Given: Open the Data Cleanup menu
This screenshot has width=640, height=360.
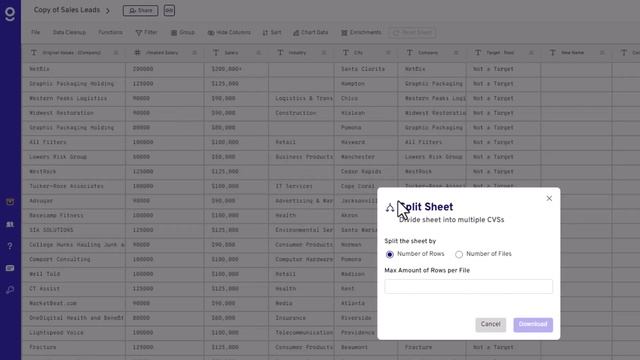Looking at the screenshot, I should [69, 32].
